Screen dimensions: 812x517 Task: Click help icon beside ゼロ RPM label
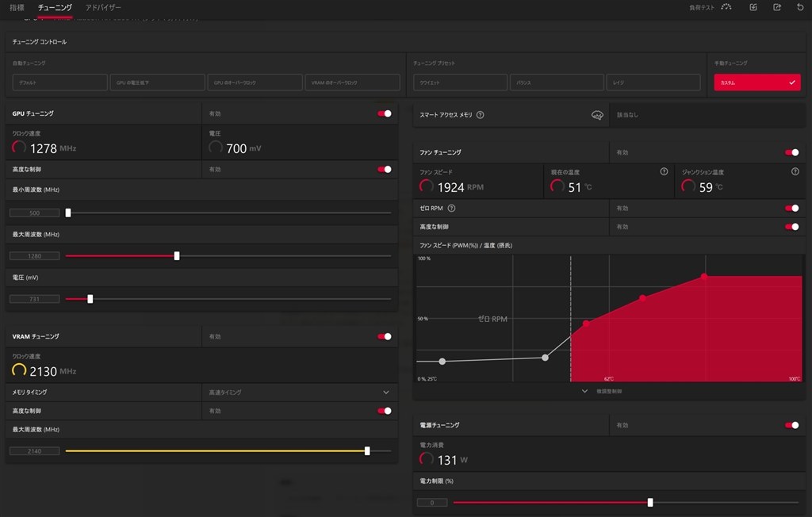click(x=451, y=208)
